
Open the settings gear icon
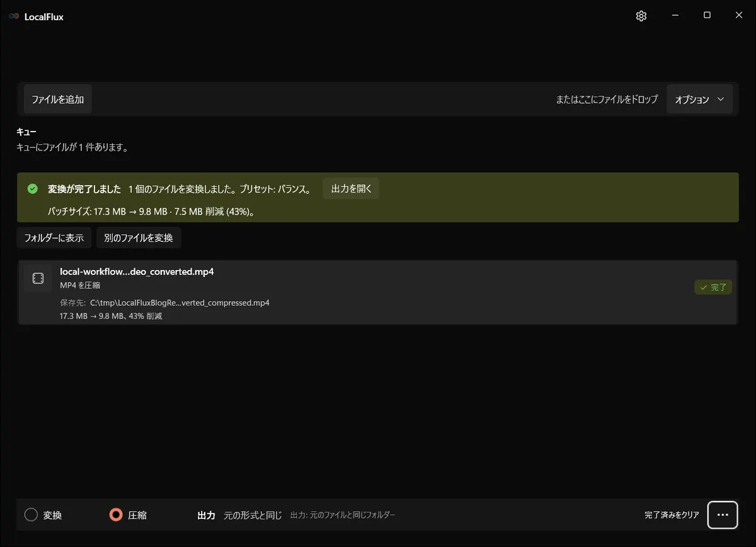click(641, 16)
